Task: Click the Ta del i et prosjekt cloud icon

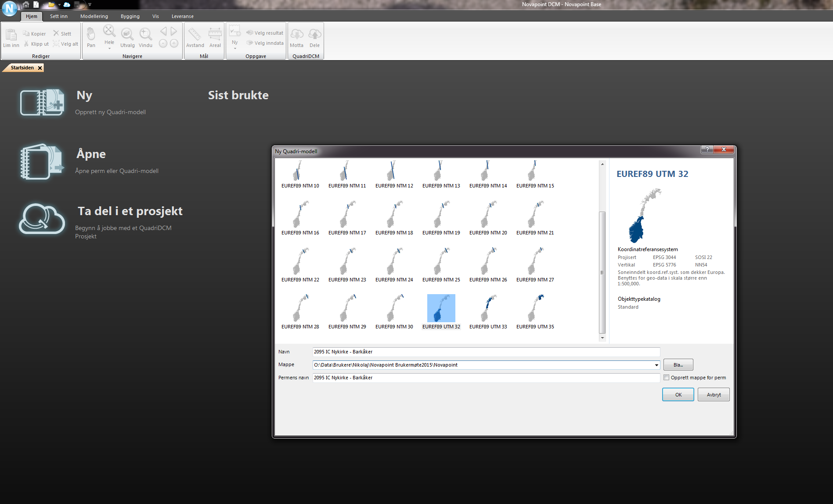Action: coord(42,219)
